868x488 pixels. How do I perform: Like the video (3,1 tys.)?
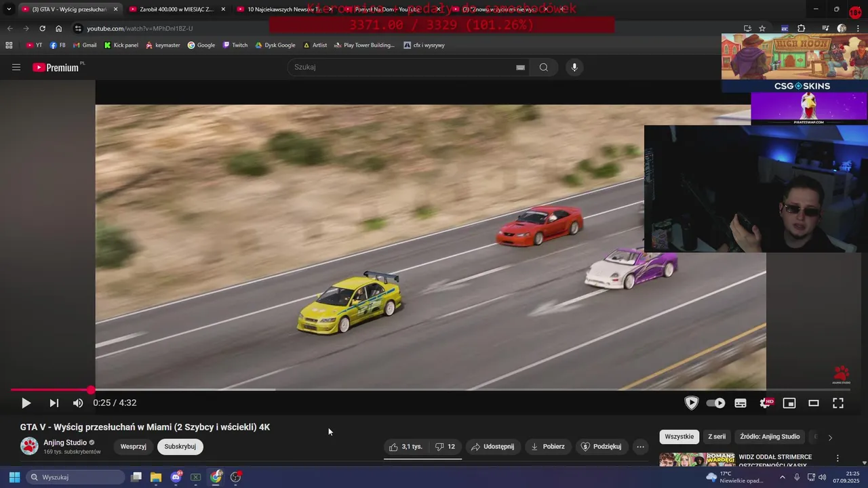coord(406,447)
